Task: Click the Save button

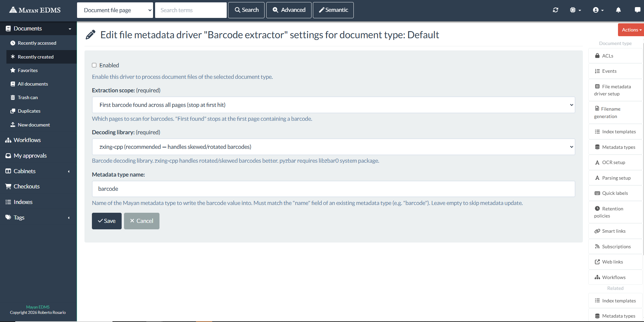Action: [x=107, y=221]
